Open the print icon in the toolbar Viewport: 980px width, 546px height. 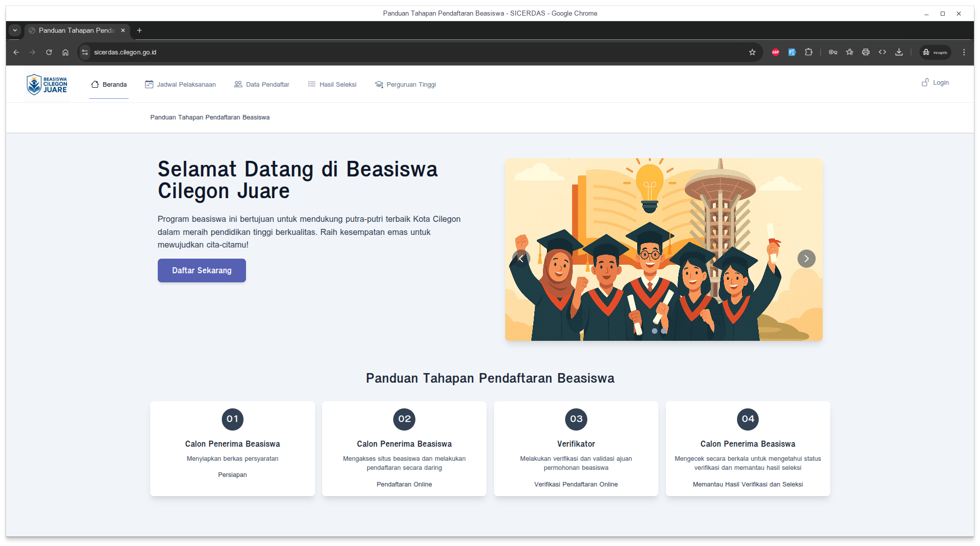click(866, 52)
